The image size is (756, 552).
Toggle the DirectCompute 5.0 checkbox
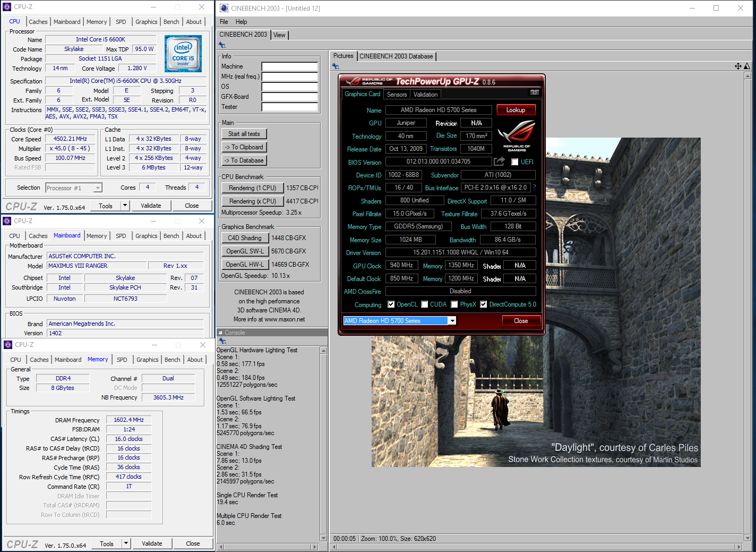484,304
